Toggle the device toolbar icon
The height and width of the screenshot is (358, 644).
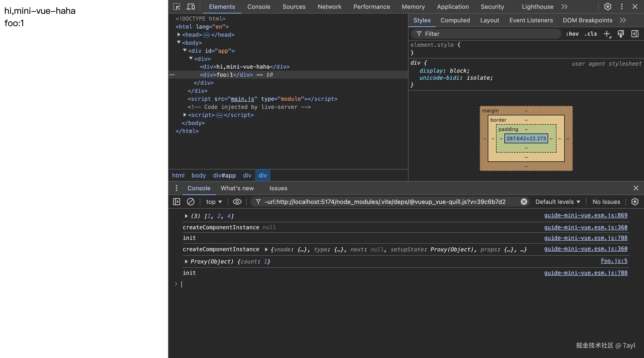pos(191,7)
